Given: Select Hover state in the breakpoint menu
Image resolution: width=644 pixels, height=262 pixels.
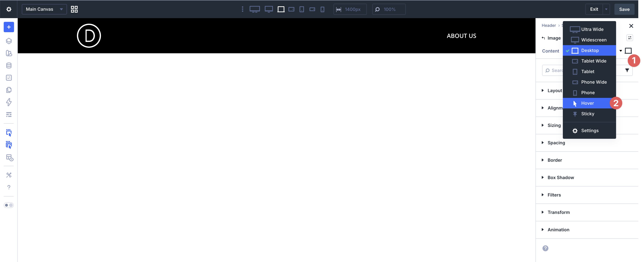Looking at the screenshot, I should click(x=587, y=103).
